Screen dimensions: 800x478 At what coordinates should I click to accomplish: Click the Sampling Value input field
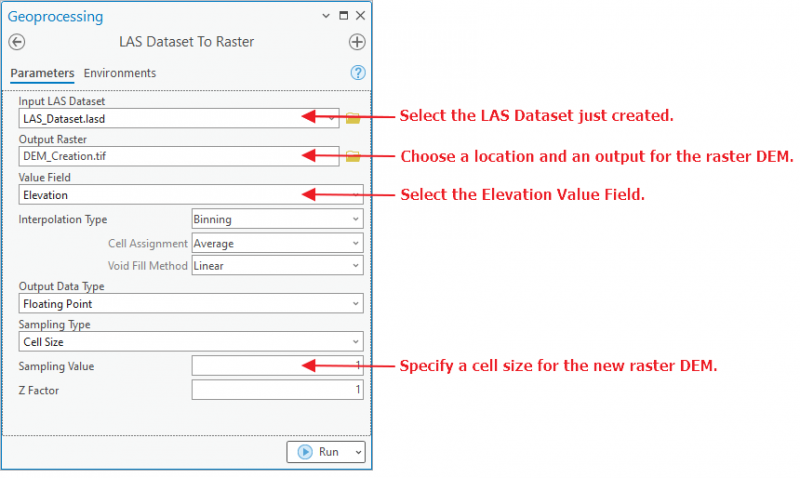pos(276,366)
